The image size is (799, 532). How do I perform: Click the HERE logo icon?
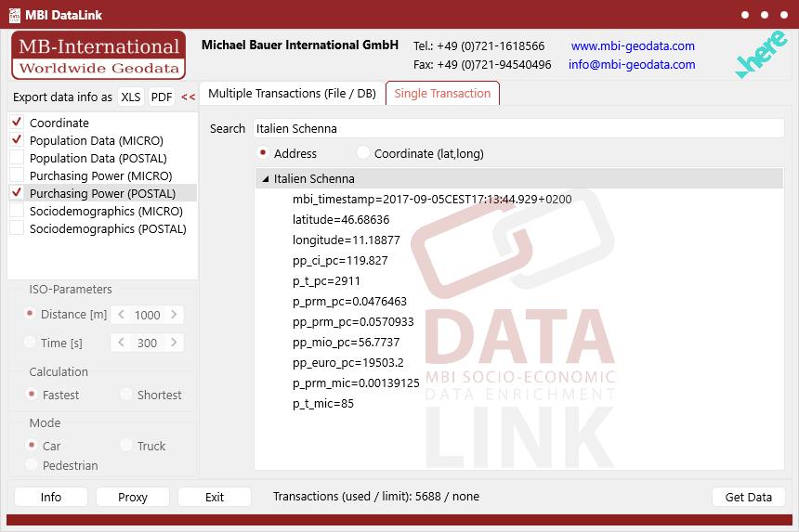[x=760, y=56]
